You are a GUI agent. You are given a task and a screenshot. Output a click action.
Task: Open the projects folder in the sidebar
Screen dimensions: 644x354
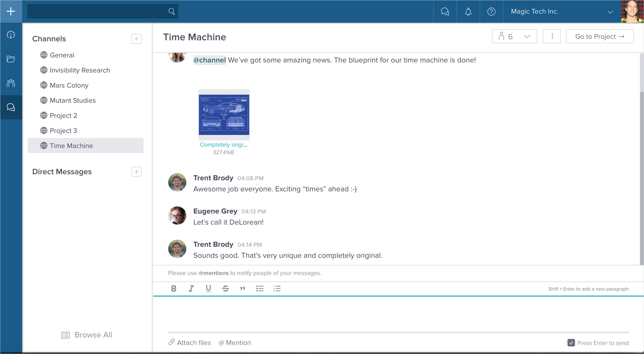coord(11,59)
